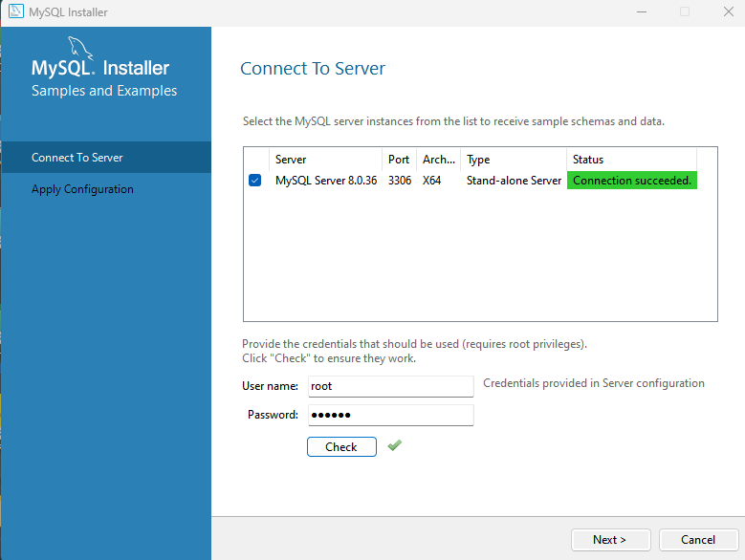The width and height of the screenshot is (745, 560).
Task: Close the MySQL Installer window
Action: [729, 11]
